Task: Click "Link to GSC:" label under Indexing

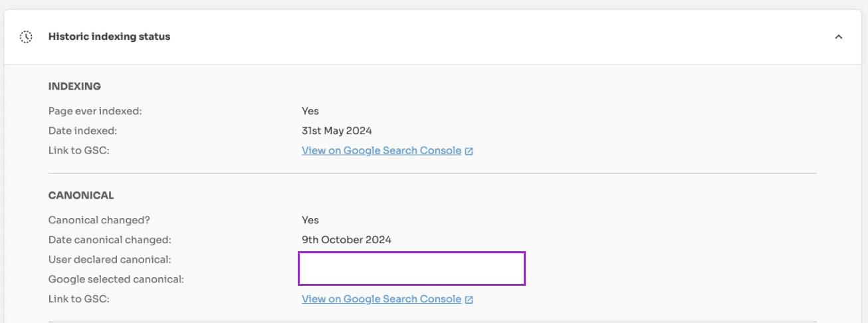Action: tap(78, 151)
